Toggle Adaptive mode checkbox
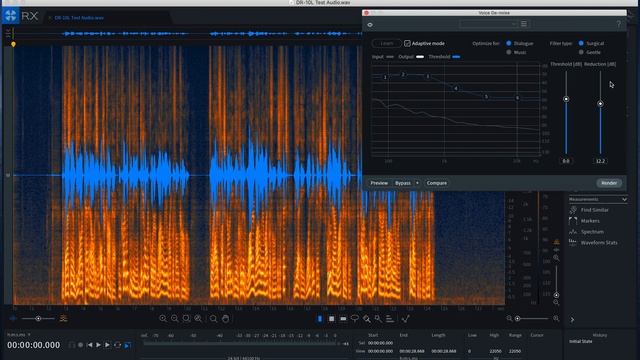This screenshot has width=640, height=360. pos(407,43)
